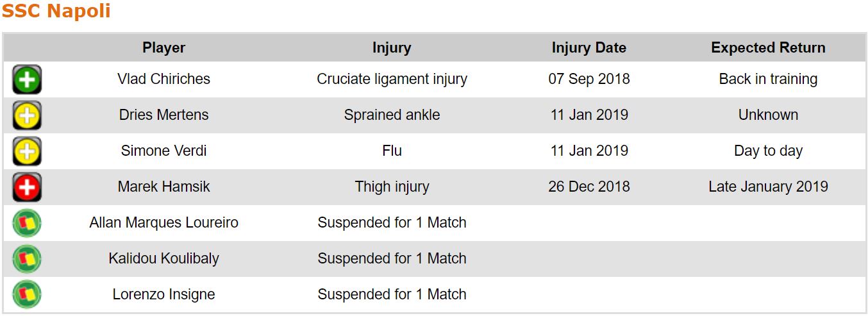Click yellow cross icon beside Simone Verdi
Image resolution: width=868 pixels, height=316 pixels.
pos(27,152)
